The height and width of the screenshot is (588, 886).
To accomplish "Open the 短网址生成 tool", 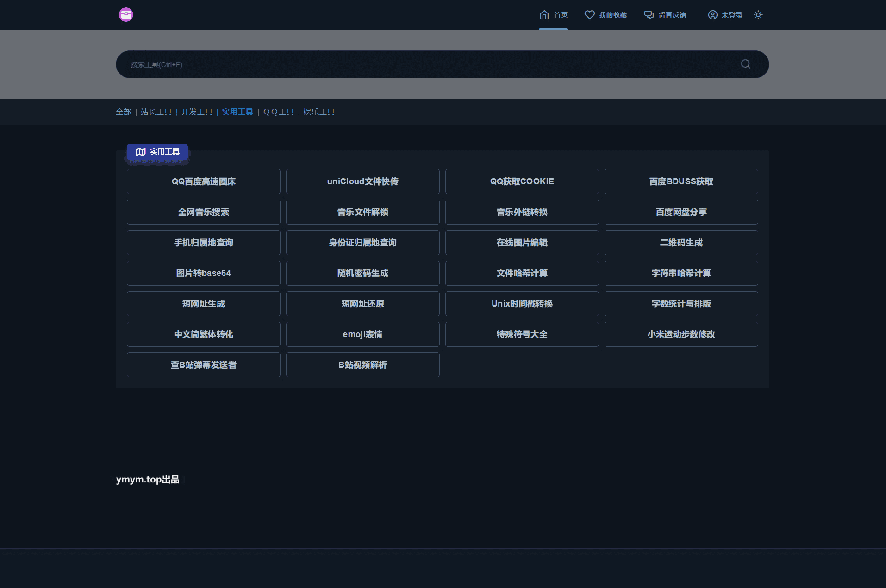I will (204, 304).
